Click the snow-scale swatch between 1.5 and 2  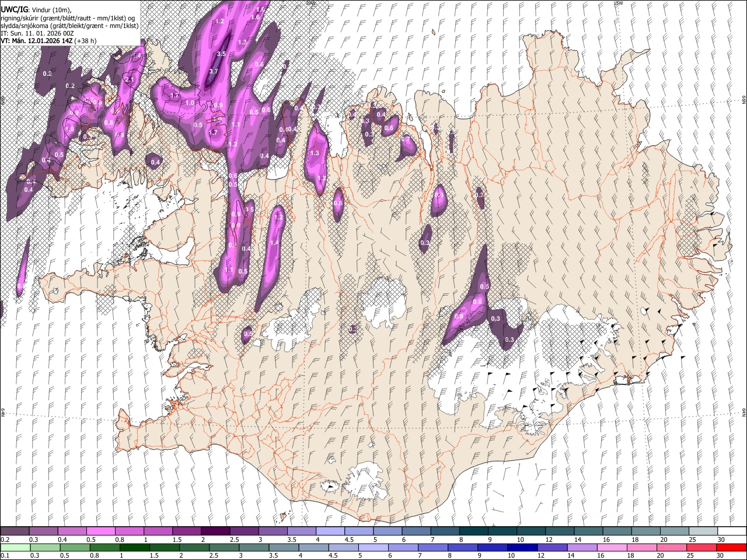click(x=186, y=531)
